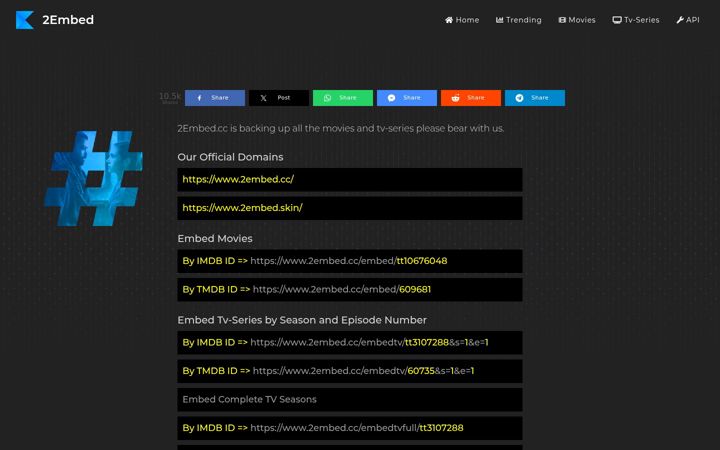Viewport: 720px width, 450px height.
Task: Click the film icon beside Movies
Action: tap(562, 20)
